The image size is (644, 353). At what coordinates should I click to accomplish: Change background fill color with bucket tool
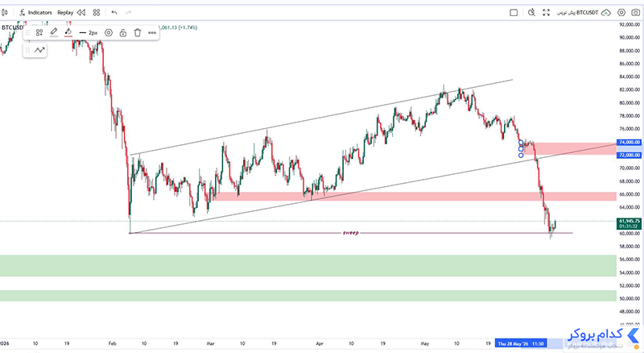coord(68,32)
